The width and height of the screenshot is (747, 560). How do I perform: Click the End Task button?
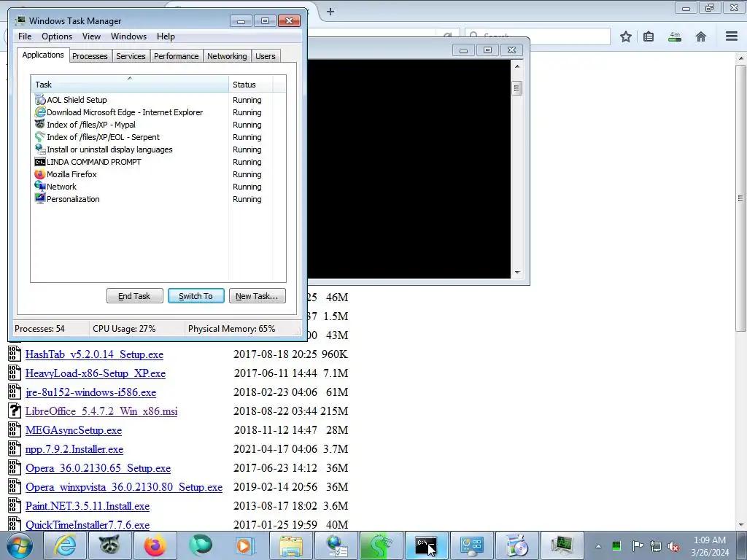pyautogui.click(x=134, y=296)
